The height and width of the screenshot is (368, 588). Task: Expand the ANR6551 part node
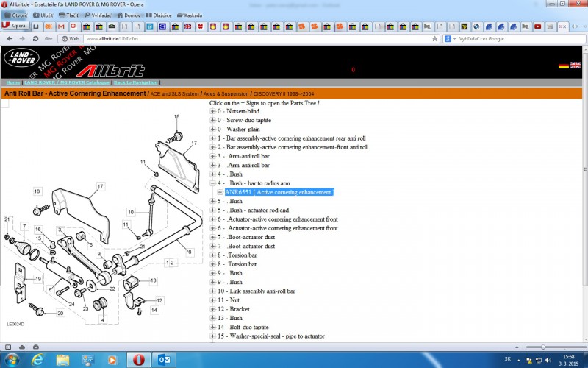click(220, 192)
